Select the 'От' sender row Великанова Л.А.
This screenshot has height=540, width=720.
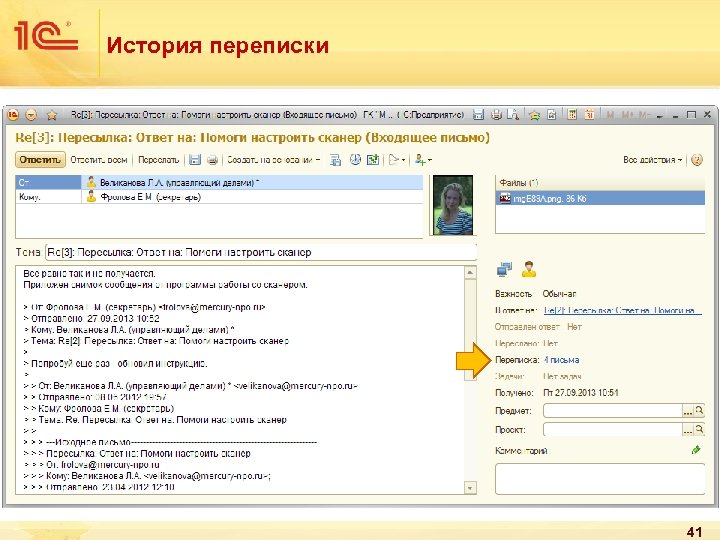[x=219, y=182]
